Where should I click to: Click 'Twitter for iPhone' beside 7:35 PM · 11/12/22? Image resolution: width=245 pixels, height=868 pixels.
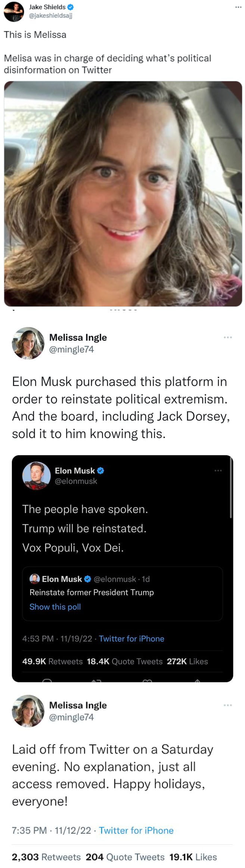click(136, 830)
